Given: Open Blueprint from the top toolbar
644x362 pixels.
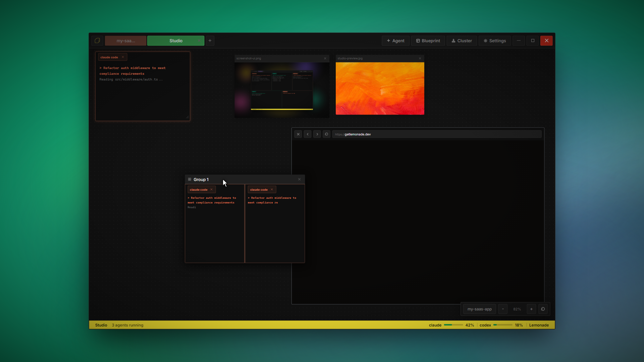Looking at the screenshot, I should point(428,41).
